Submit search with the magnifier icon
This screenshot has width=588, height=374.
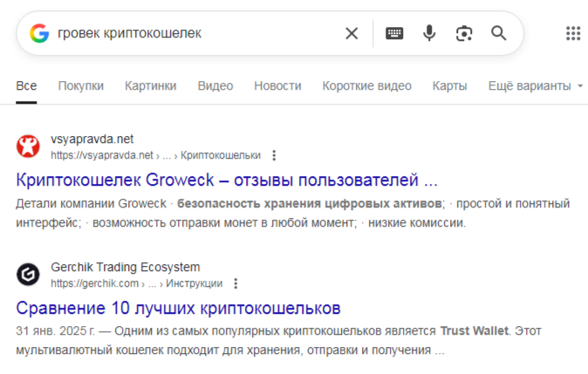tap(498, 33)
